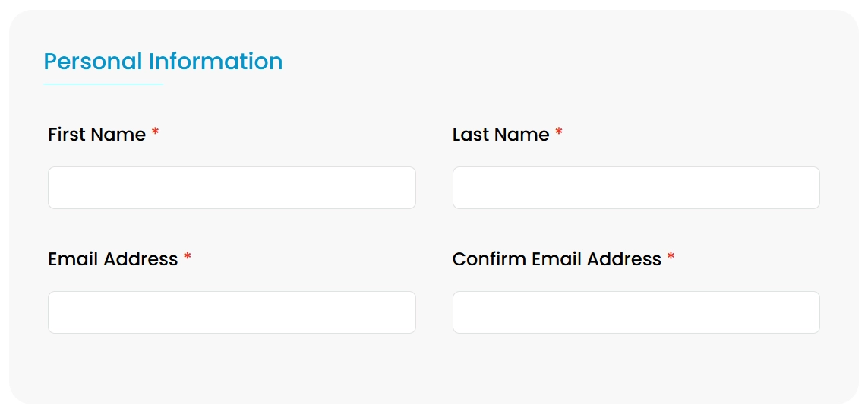868x412 pixels.
Task: Click the word "First" in the label
Action: click(x=66, y=135)
